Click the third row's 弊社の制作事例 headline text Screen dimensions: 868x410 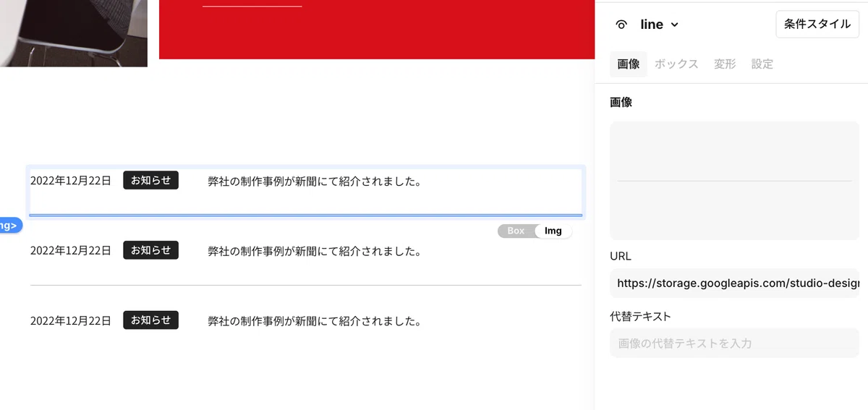[315, 321]
